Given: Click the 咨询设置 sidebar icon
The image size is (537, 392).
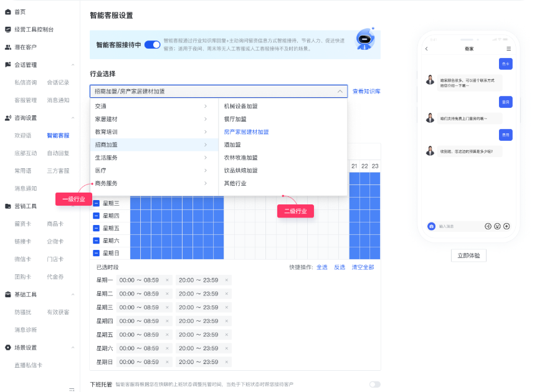Looking at the screenshot, I should pyautogui.click(x=8, y=118).
